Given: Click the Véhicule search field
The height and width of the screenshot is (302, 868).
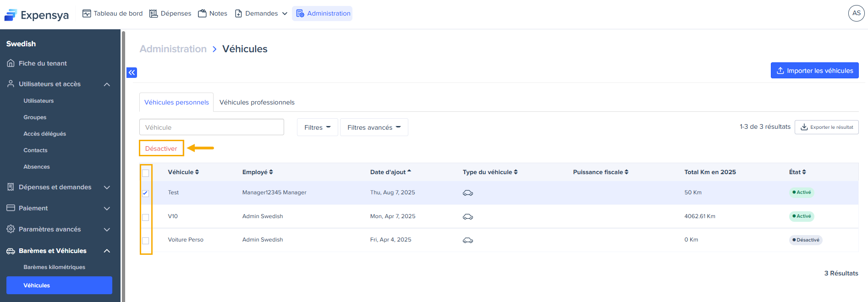Looking at the screenshot, I should [211, 127].
